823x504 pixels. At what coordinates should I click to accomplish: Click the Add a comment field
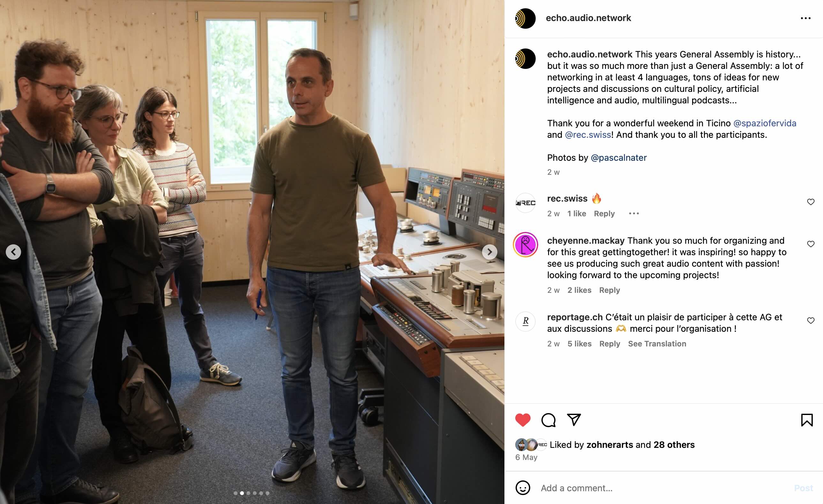coord(665,488)
